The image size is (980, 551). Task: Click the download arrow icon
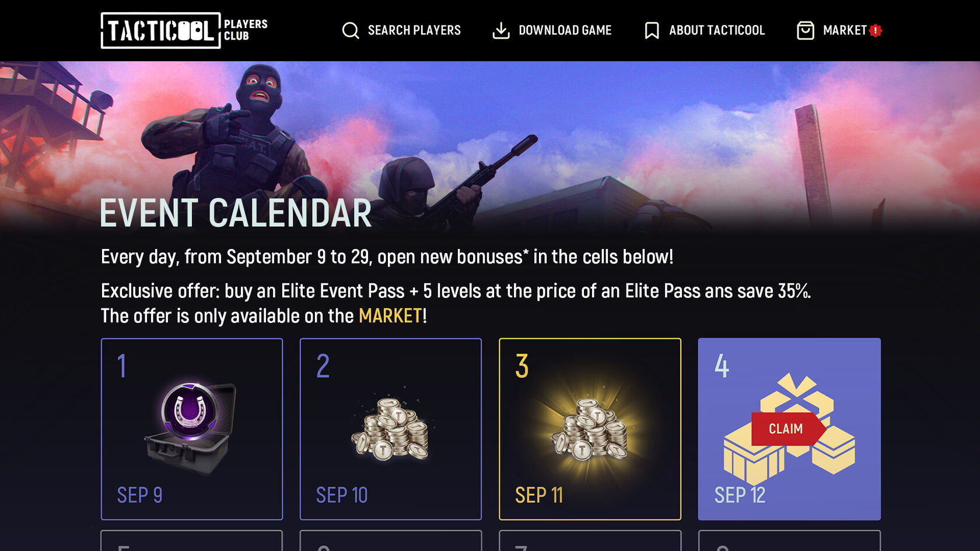point(501,30)
